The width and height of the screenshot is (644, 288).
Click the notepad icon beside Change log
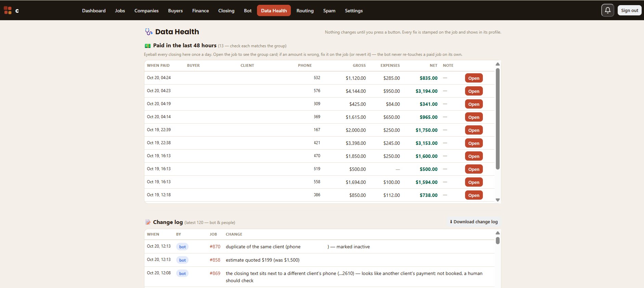click(148, 222)
